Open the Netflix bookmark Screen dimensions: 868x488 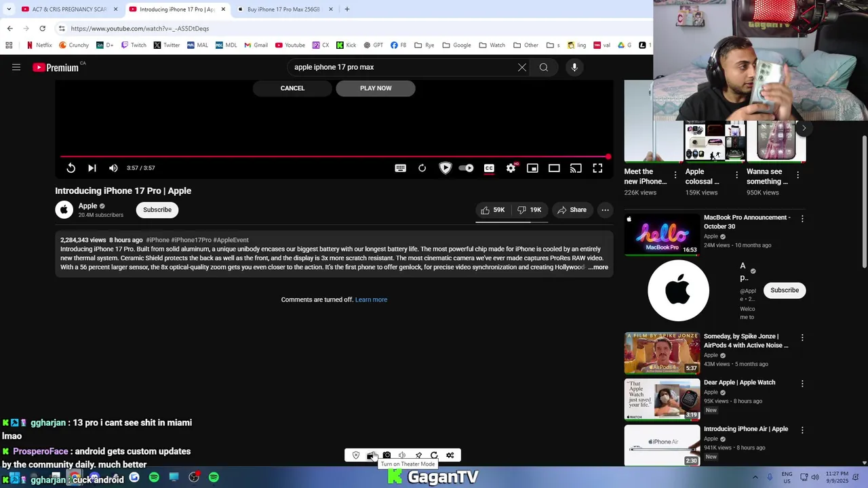(x=39, y=45)
